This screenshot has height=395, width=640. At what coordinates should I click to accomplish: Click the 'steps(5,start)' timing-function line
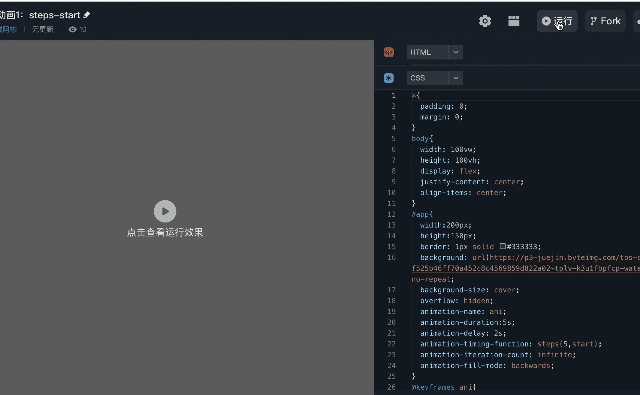[x=511, y=344]
